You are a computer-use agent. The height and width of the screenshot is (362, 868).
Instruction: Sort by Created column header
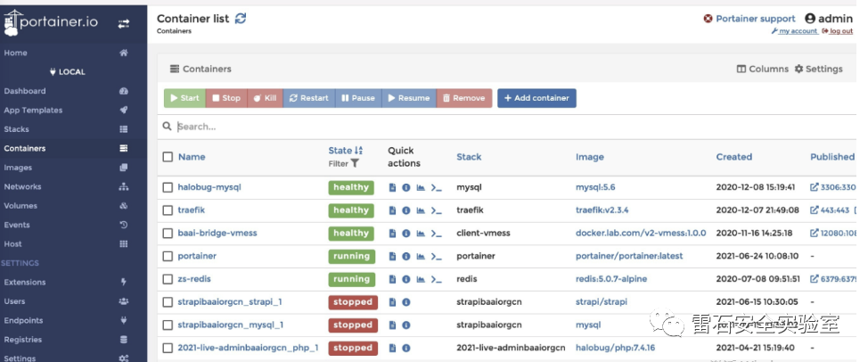click(734, 157)
